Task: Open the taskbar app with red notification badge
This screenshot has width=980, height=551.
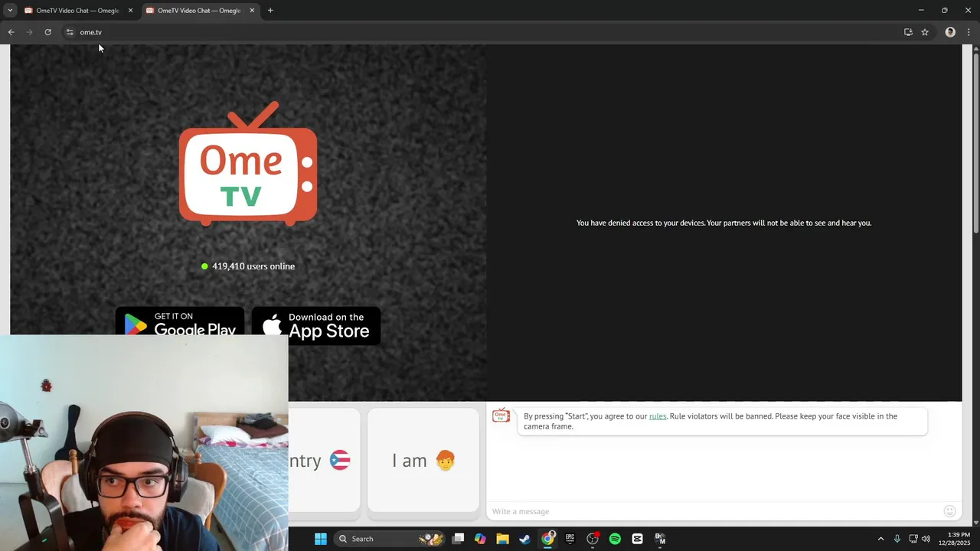Action: (593, 539)
